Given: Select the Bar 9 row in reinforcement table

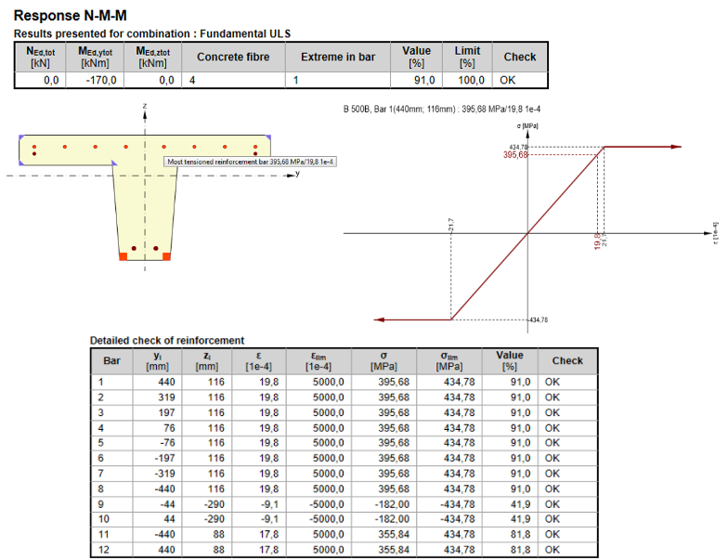Looking at the screenshot, I should point(344,504).
